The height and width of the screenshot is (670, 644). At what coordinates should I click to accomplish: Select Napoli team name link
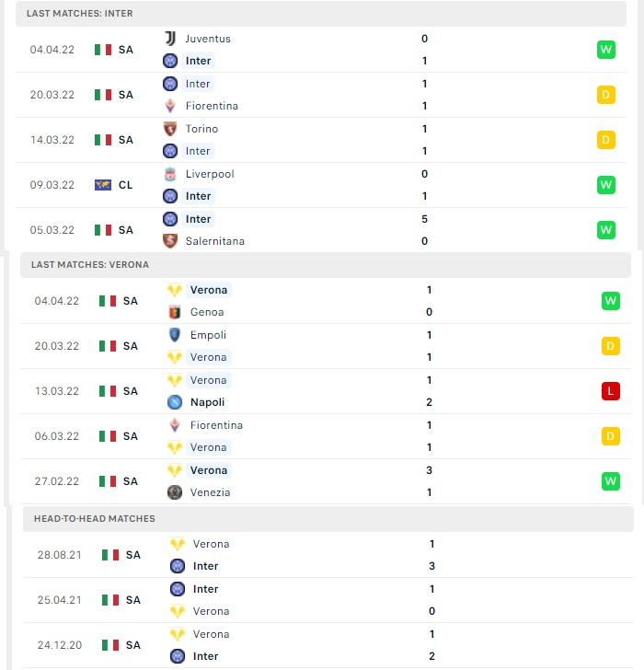pos(208,402)
